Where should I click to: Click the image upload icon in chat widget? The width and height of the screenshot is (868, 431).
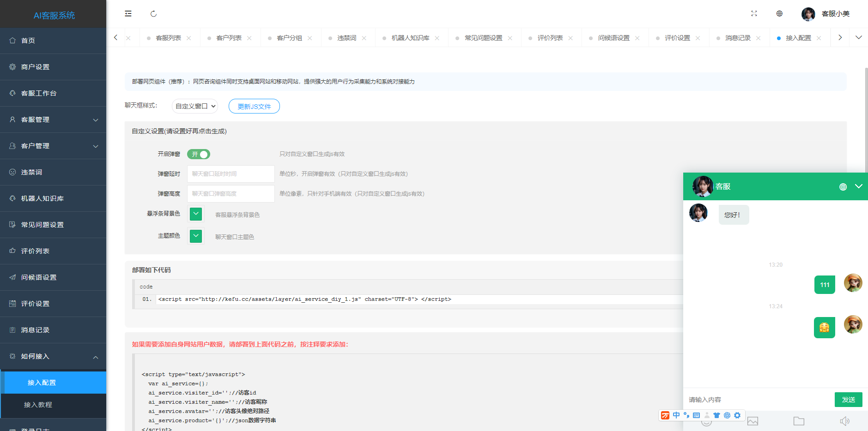[753, 421]
